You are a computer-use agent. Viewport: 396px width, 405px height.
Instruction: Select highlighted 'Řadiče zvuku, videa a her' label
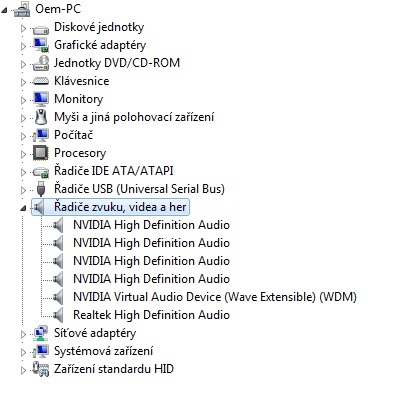tap(120, 207)
